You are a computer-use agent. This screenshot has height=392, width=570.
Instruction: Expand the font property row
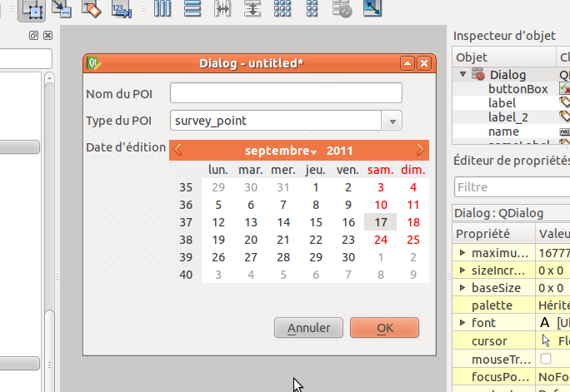[x=462, y=322]
